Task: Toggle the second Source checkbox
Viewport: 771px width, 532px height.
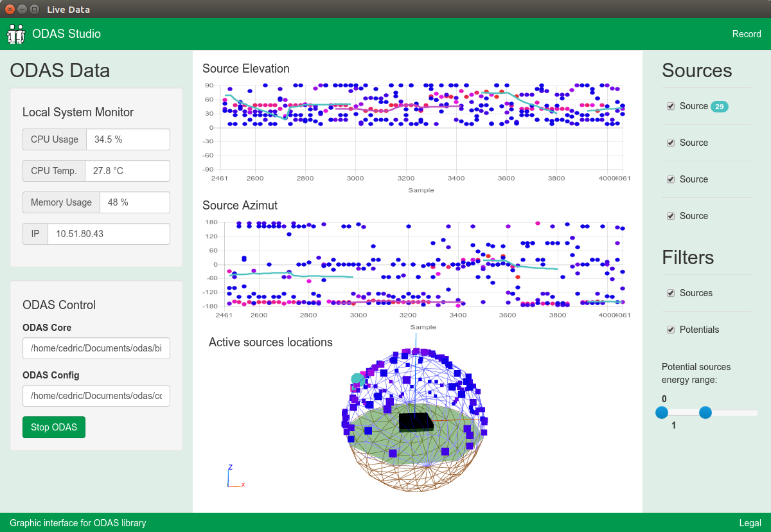Action: click(671, 143)
